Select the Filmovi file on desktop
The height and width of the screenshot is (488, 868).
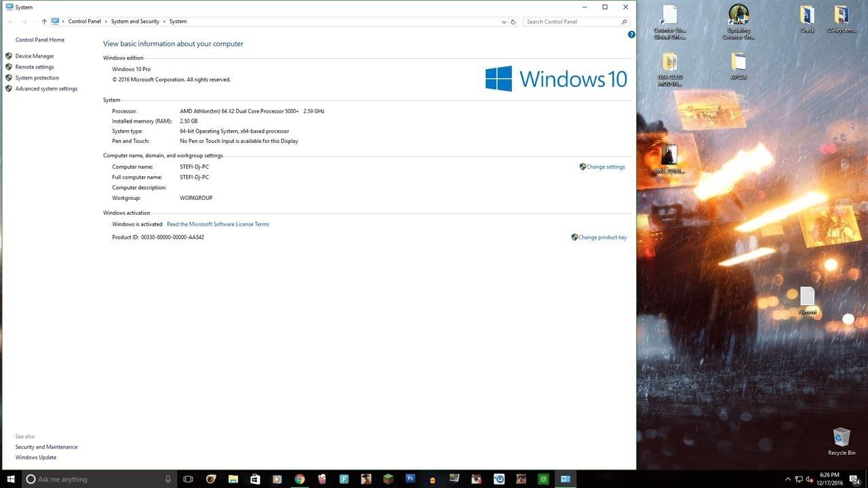(807, 301)
